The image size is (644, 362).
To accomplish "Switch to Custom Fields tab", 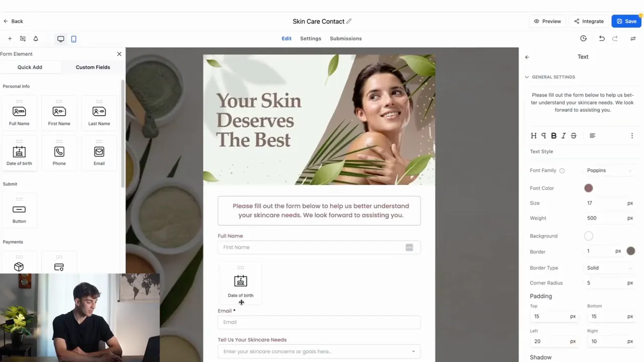I will [93, 67].
